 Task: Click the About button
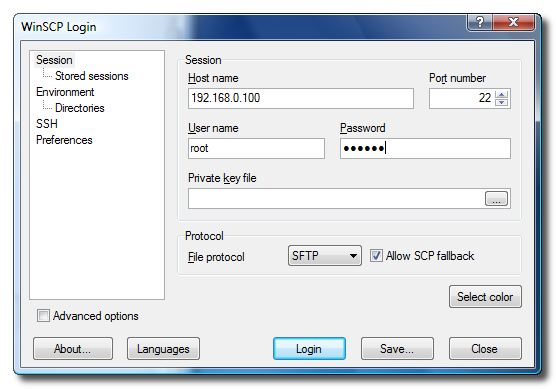click(x=73, y=349)
